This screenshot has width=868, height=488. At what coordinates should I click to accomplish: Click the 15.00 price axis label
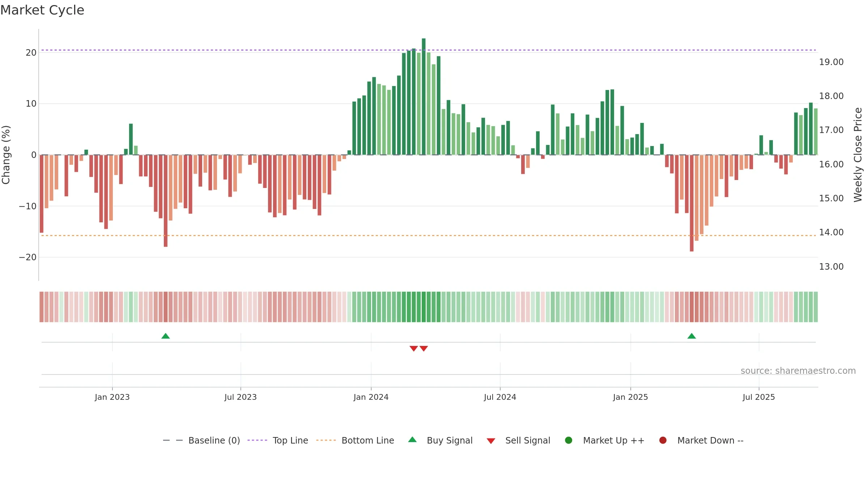(831, 198)
